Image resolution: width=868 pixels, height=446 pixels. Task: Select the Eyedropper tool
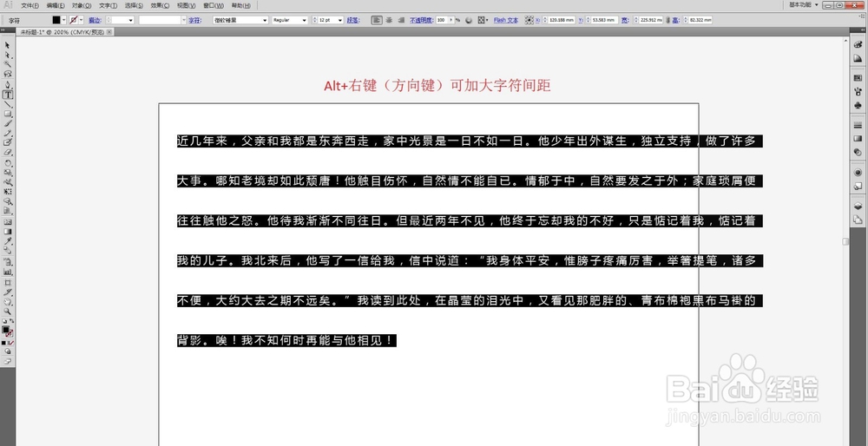[8, 241]
